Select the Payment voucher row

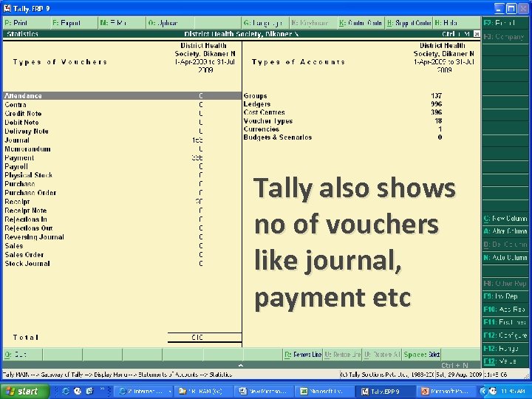click(122, 158)
